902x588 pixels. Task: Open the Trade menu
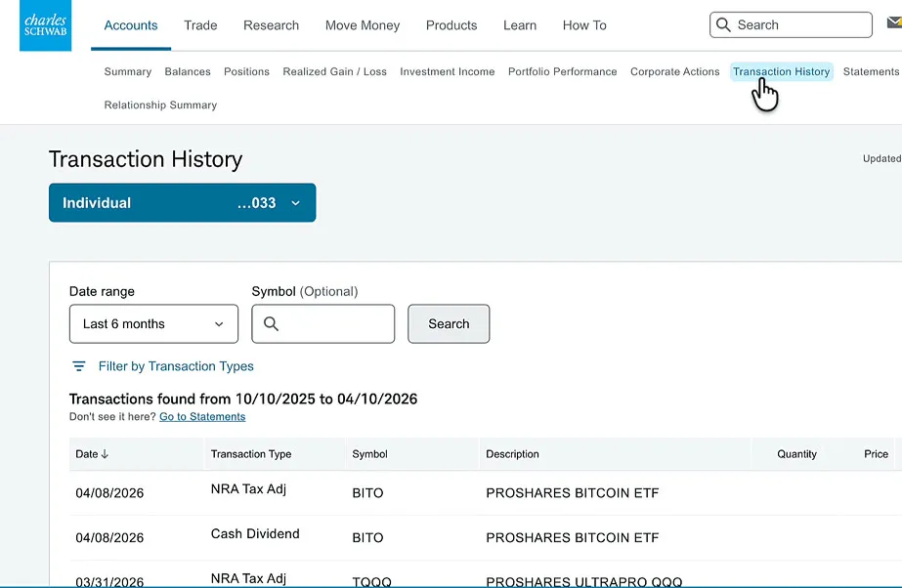tap(200, 25)
